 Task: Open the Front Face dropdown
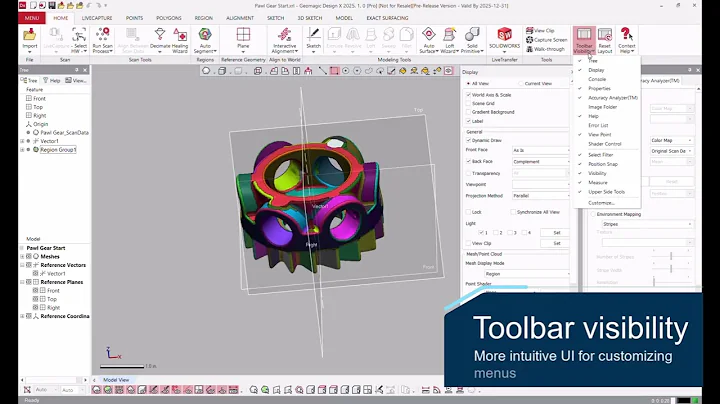tap(541, 150)
